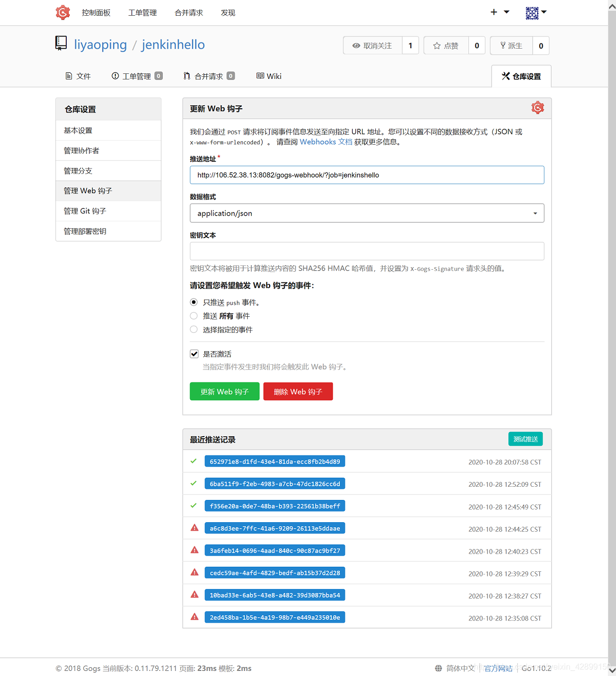Click the 取消关注 unwatch button

373,46
